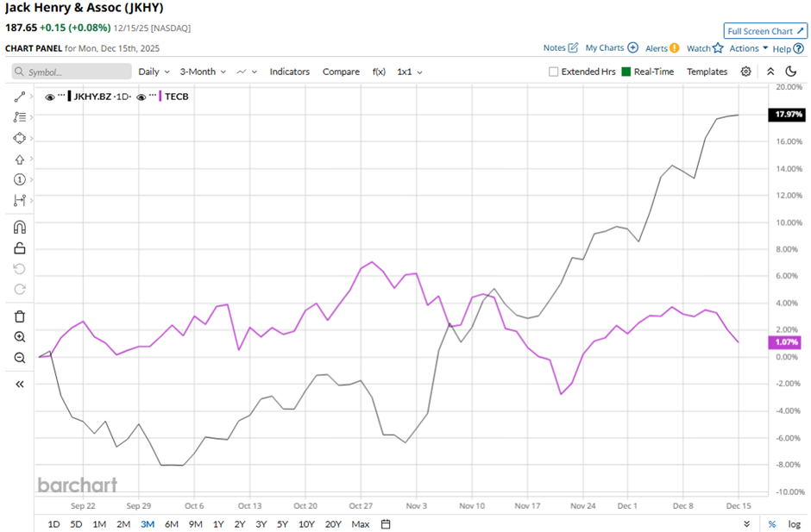This screenshot has width=811, height=532.
Task: Select the 1D time range
Action: pos(53,524)
